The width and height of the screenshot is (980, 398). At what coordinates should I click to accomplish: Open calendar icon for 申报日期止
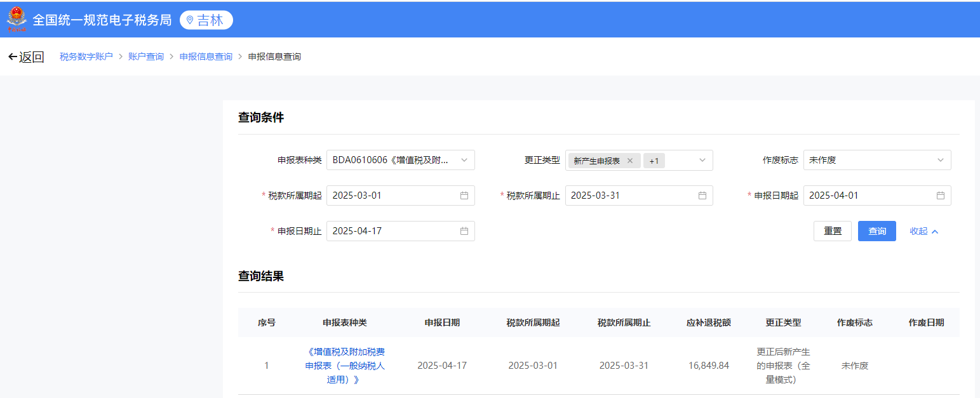coord(464,231)
